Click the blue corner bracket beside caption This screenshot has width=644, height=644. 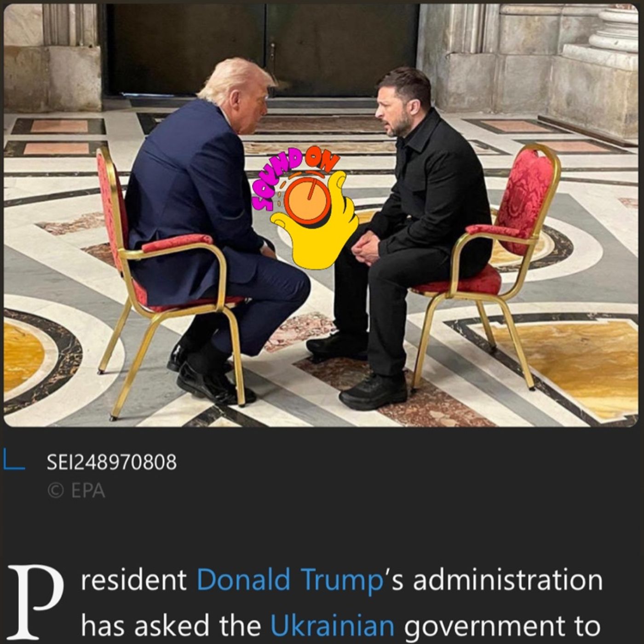[x=14, y=460]
